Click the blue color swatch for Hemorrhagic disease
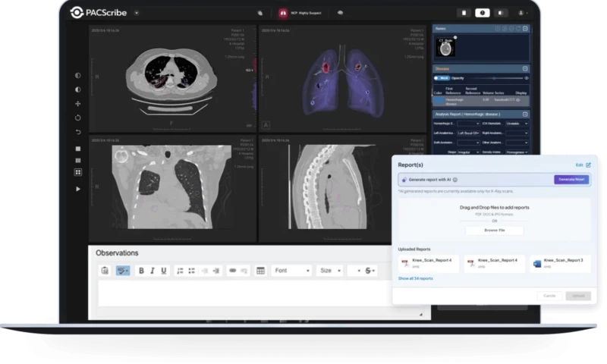The image size is (607, 364). pos(439,100)
